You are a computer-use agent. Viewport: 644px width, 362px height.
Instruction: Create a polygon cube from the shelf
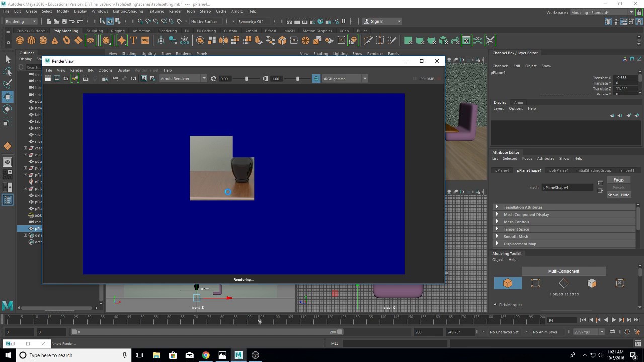[31, 40]
